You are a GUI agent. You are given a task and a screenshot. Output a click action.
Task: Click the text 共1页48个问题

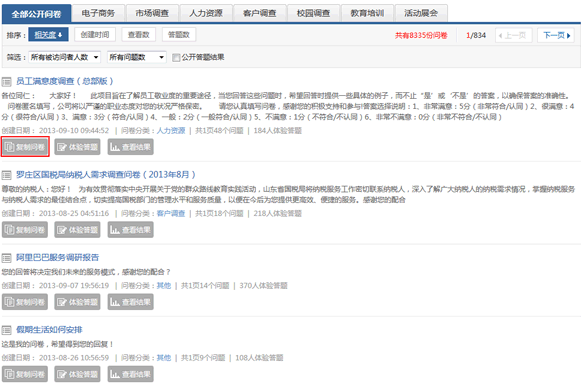point(219,131)
